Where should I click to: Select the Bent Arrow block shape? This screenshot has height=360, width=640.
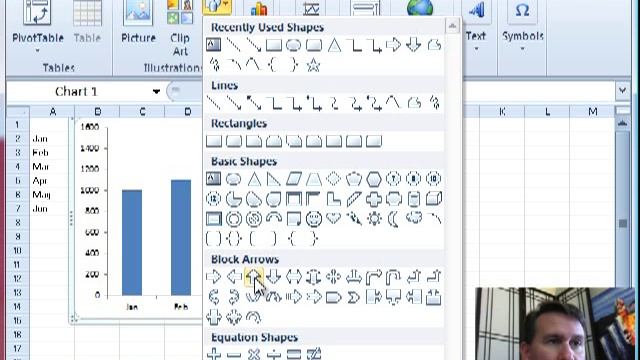coord(373,277)
